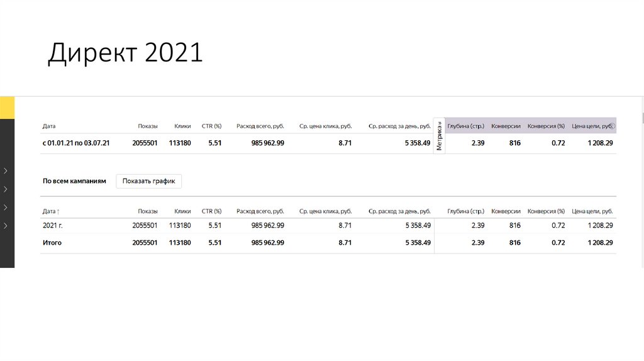Select 2055501 in the 2021 г. row
Image resolution: width=644 pixels, height=361 pixels.
point(145,226)
